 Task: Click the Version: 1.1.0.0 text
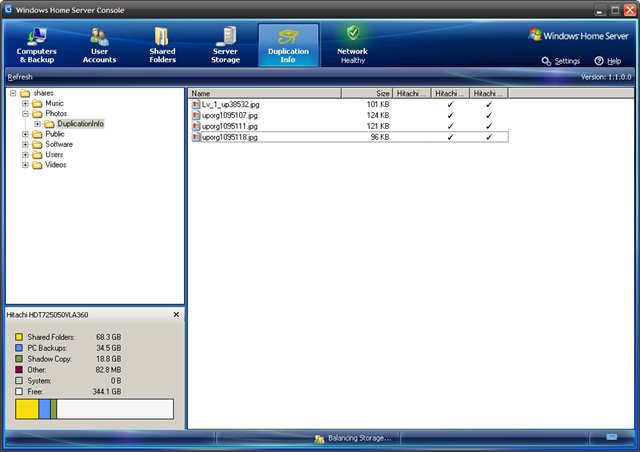coord(606,77)
